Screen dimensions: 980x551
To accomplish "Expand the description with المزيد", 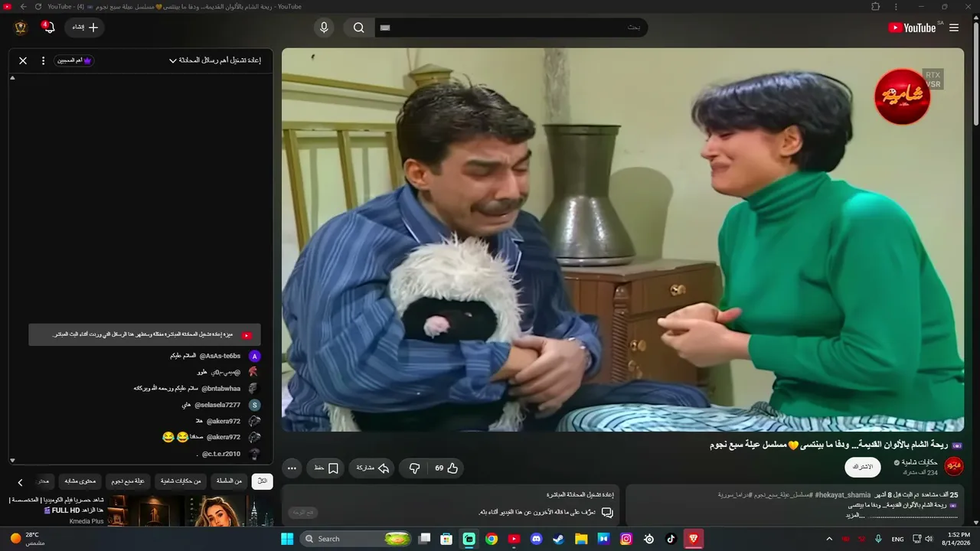I will [856, 515].
